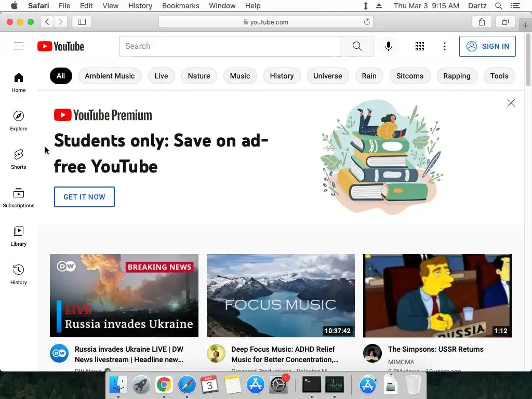Open Chrome from the Dock
The image size is (532, 399).
coord(164,385)
